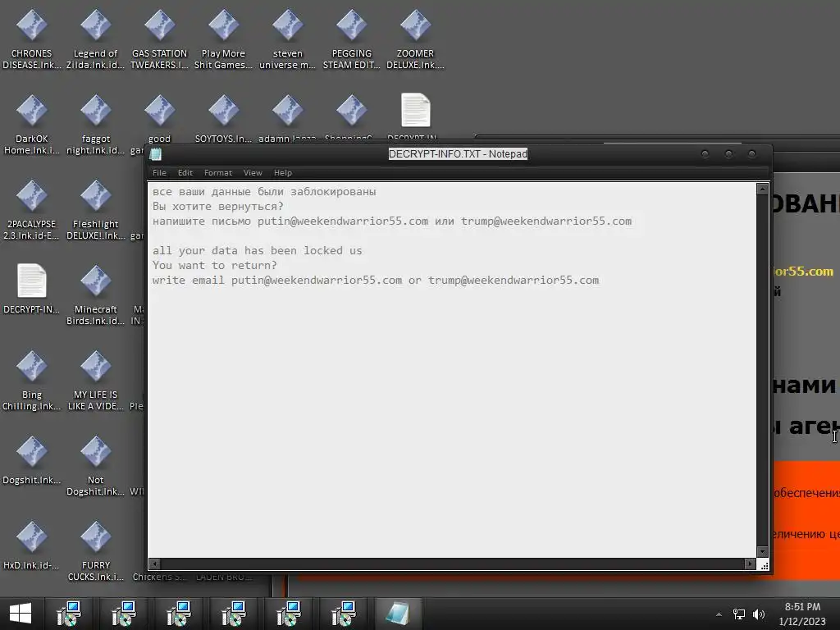Select the 2PACALYPSE 2.3 desktop icon
Viewport: 840px width, 630px height.
32,211
